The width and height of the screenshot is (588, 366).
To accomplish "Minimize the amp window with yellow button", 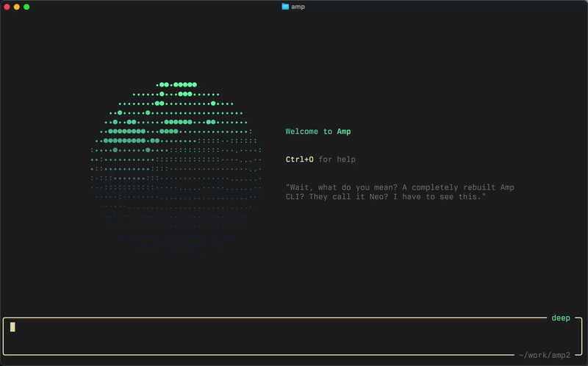I will [x=16, y=7].
